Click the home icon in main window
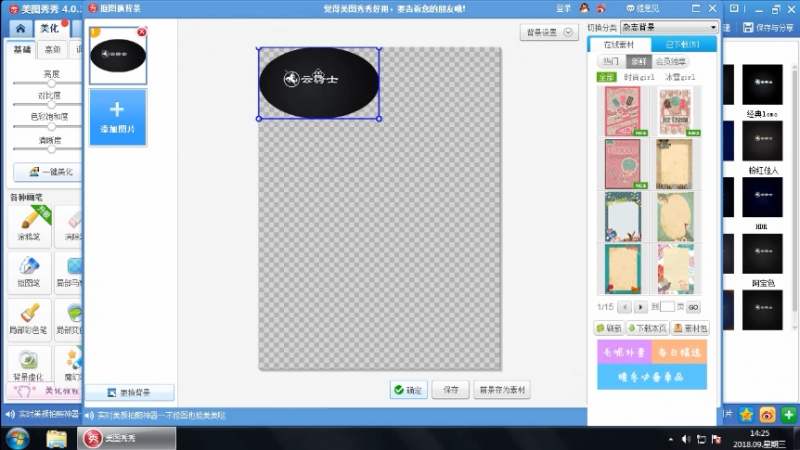This screenshot has height=450, width=800. click(x=20, y=28)
